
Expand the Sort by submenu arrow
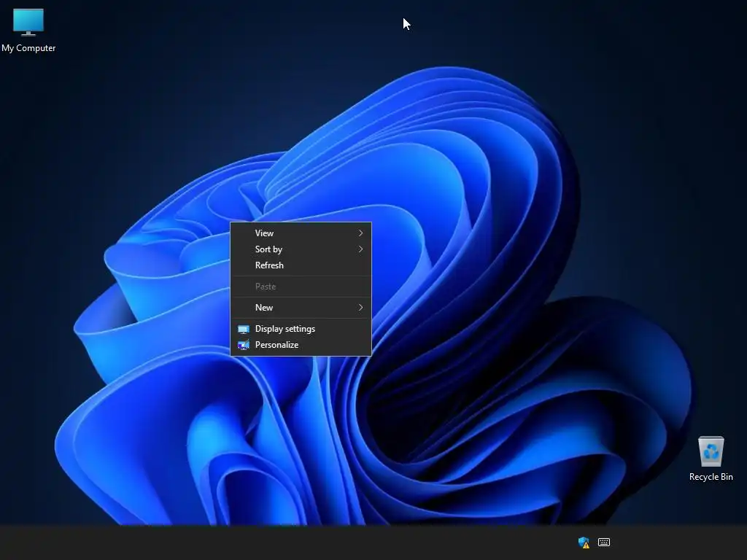[360, 249]
